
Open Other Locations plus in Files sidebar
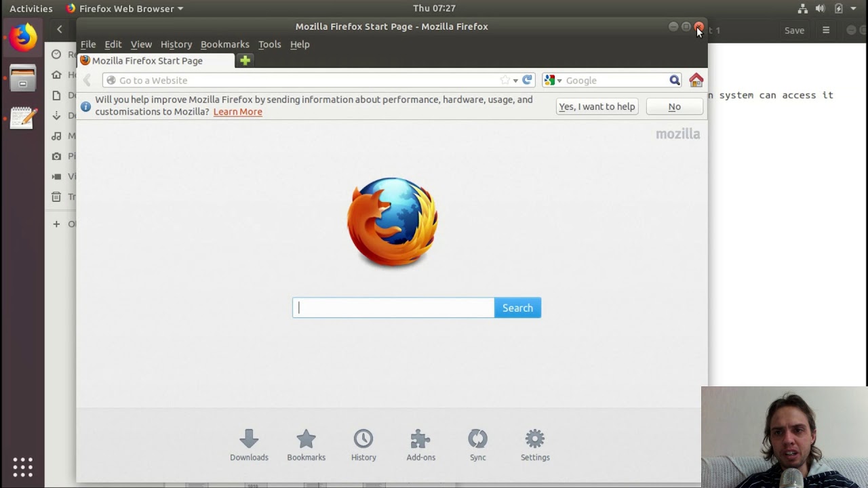click(56, 224)
